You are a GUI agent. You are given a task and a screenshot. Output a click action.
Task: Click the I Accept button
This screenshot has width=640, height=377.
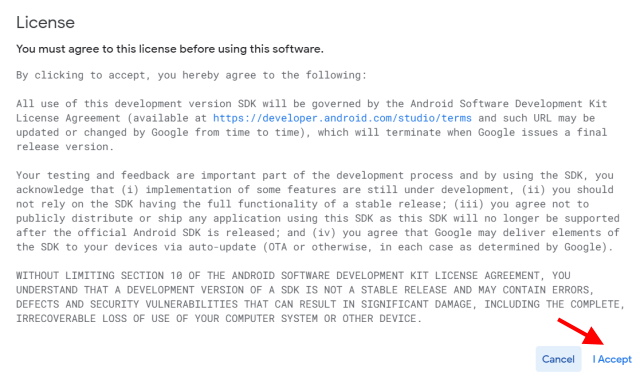click(611, 359)
